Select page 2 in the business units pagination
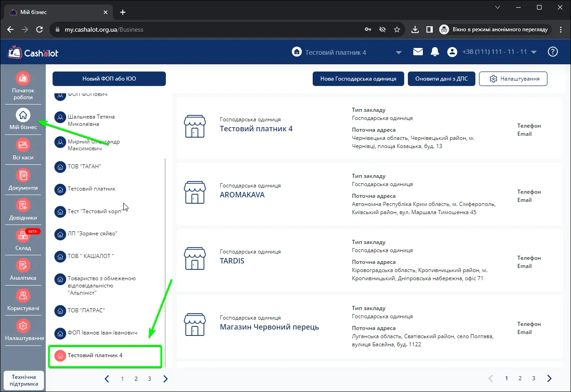Viewport: 571px width, 392px height. [x=520, y=378]
